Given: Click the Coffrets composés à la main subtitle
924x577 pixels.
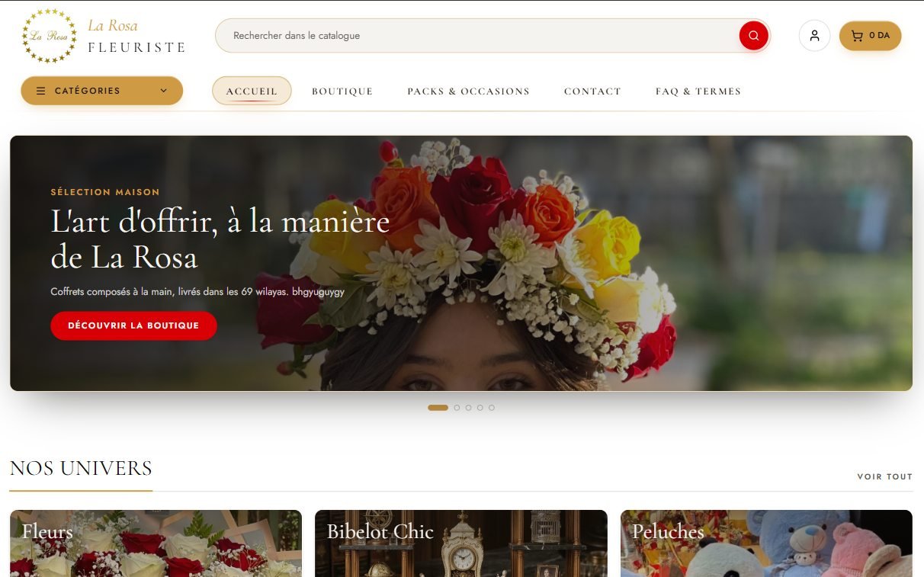Looking at the screenshot, I should 197,292.
